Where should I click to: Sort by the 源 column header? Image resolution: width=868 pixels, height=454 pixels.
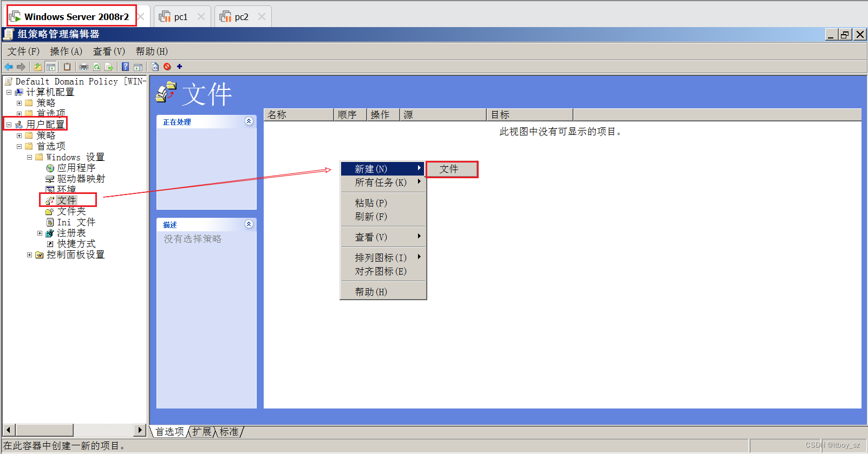(443, 115)
